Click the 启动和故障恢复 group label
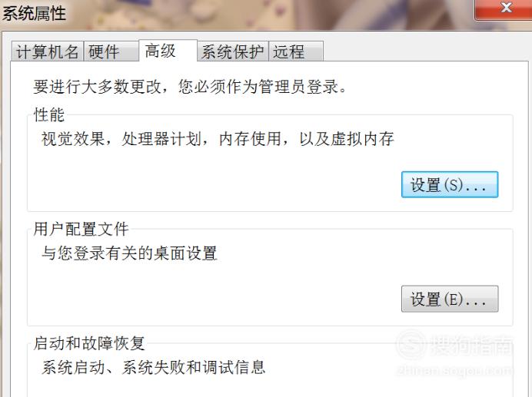The height and width of the screenshot is (397, 532). (89, 343)
